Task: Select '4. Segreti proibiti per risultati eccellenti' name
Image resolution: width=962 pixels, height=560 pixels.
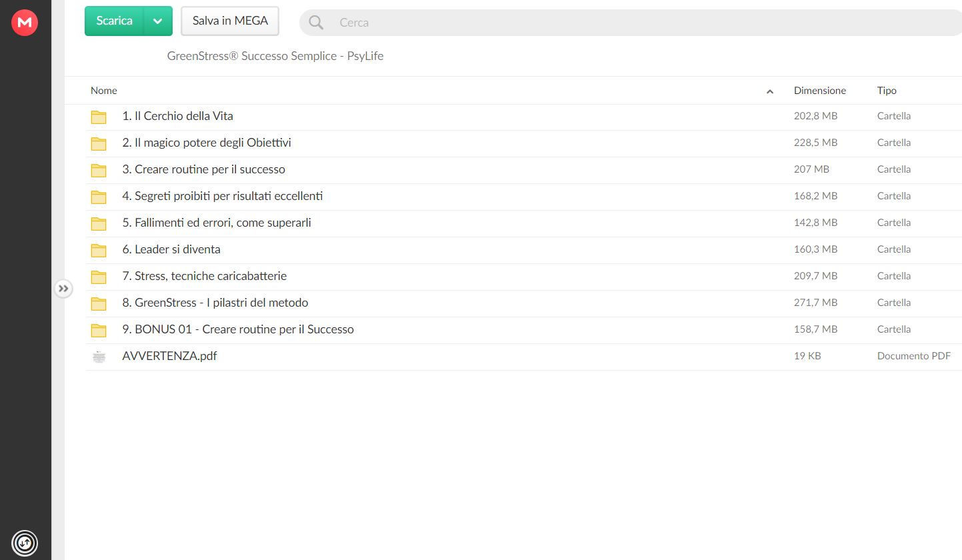Action: (x=223, y=196)
